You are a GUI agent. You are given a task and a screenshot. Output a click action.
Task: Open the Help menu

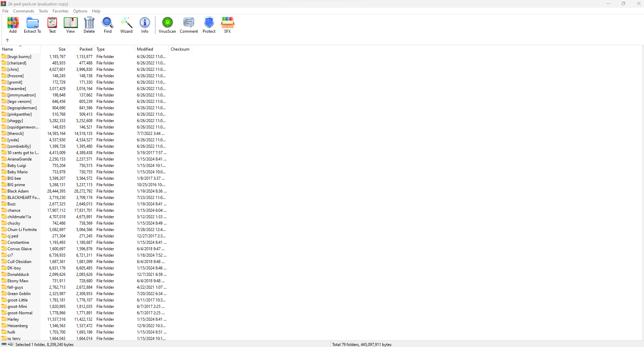[x=96, y=11]
